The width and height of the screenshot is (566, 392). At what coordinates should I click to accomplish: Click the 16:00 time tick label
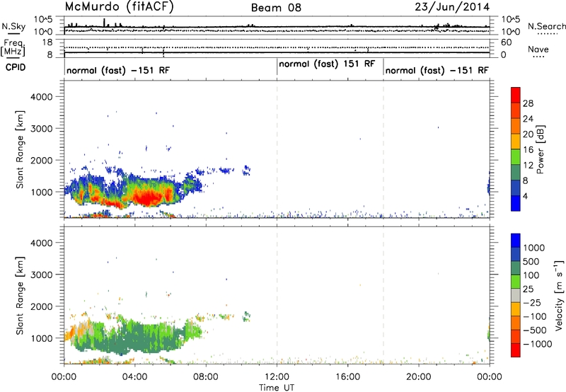click(x=347, y=377)
